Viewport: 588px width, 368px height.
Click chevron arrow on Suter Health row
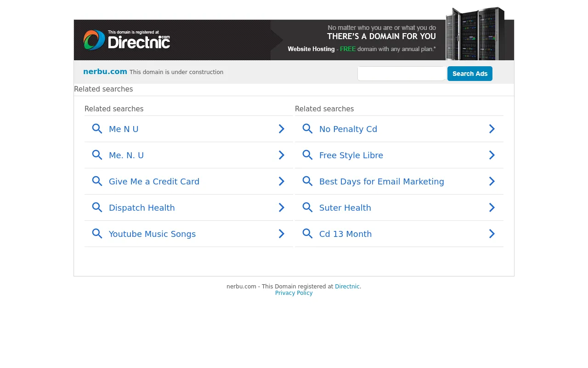492,207
